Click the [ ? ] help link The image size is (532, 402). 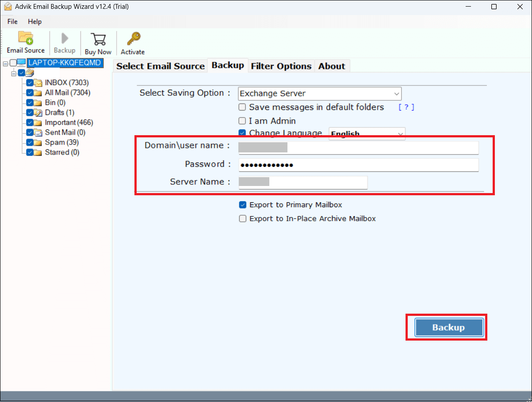pyautogui.click(x=406, y=107)
